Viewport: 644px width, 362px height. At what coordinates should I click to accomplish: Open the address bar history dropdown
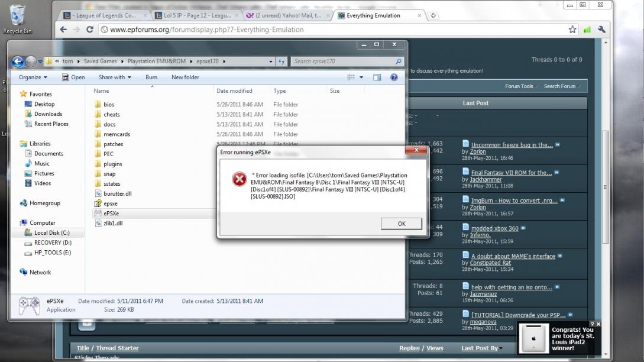pyautogui.click(x=271, y=62)
